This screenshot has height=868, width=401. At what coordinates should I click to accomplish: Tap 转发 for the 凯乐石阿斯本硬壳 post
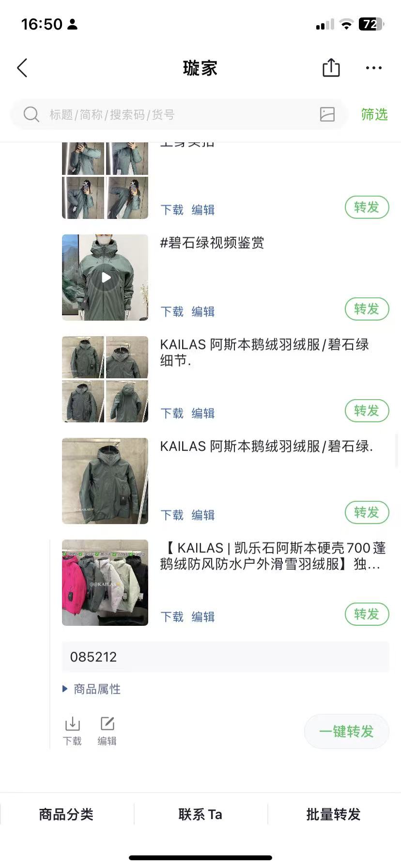pyautogui.click(x=367, y=614)
